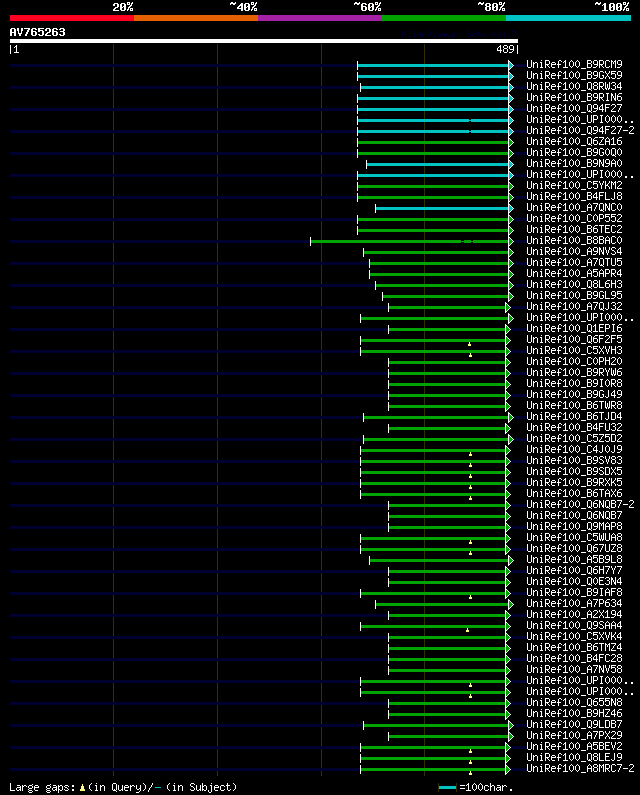Click the arrowhead ending the Q8RW34 alignment
Screen dimensions: 640x795
[x=511, y=87]
